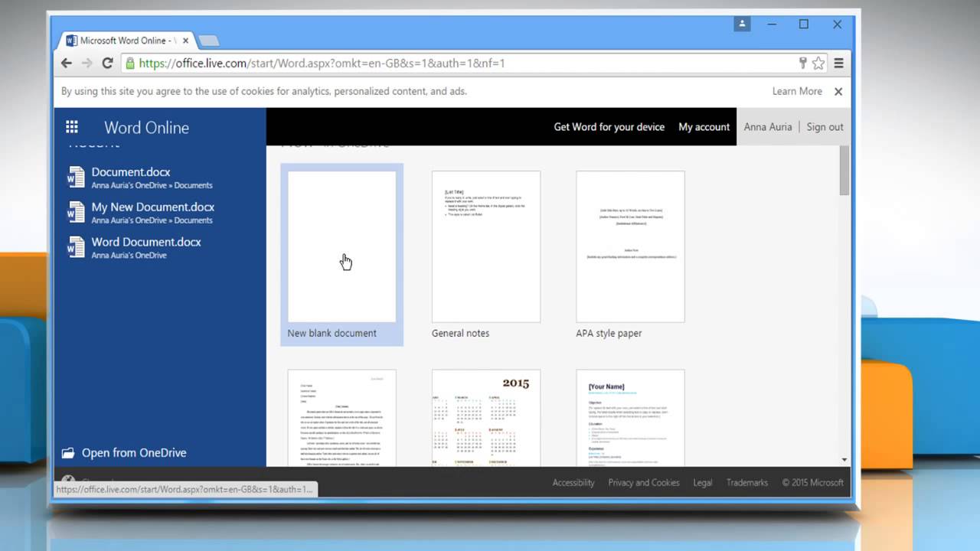Viewport: 980px width, 551px height.
Task: Close the Microsoft Word Online tab
Action: coord(185,41)
